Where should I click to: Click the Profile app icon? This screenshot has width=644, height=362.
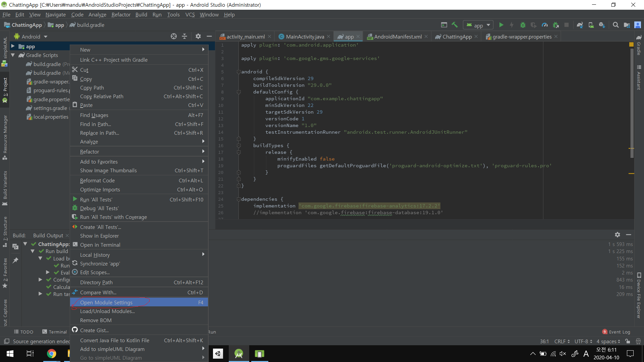tap(545, 25)
